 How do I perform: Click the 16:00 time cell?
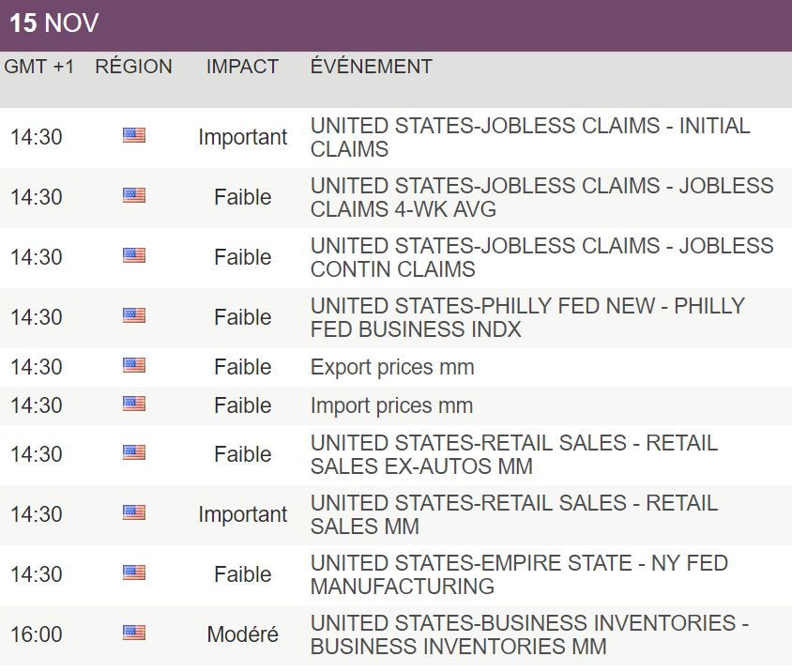coord(37,634)
